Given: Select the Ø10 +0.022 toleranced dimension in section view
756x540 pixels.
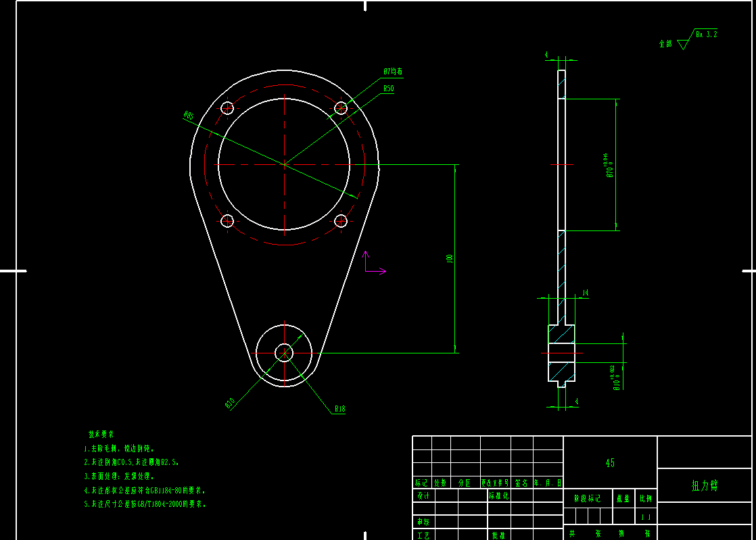Looking at the screenshot, I should (x=615, y=378).
